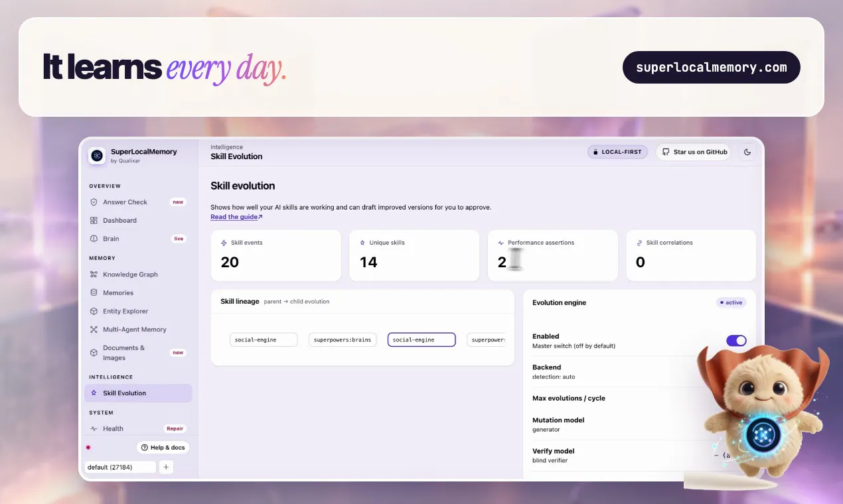Image resolution: width=843 pixels, height=504 pixels.
Task: Click the Backend detection: auto row
Action: coord(639,371)
